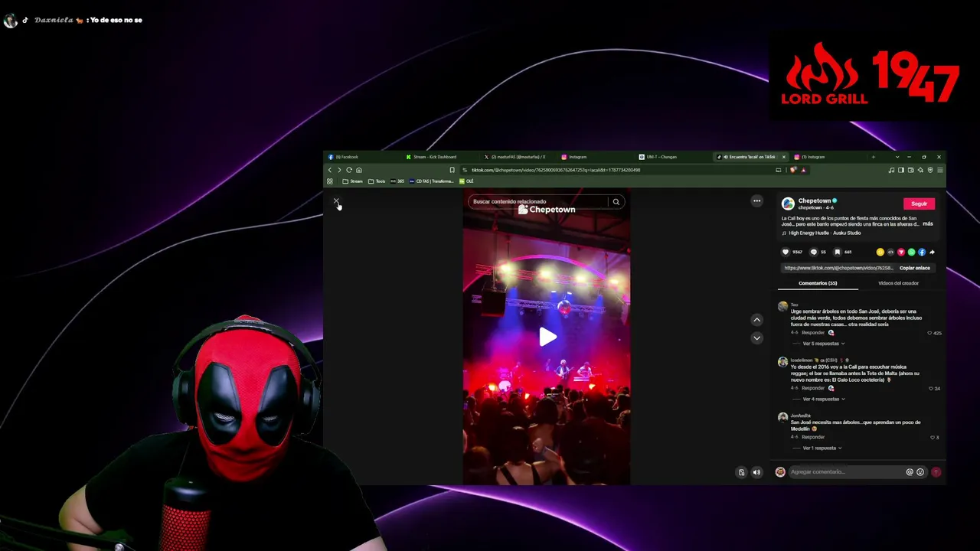Screen dimensions: 980x551
Task: Open the '365' bookmark
Action: [x=397, y=181]
